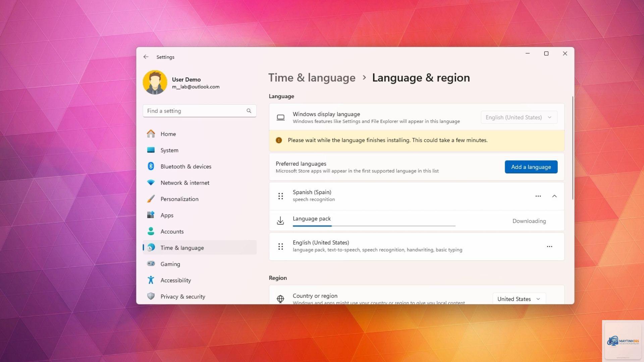The width and height of the screenshot is (644, 362).
Task: Open more options for English (United States)
Action: click(549, 246)
